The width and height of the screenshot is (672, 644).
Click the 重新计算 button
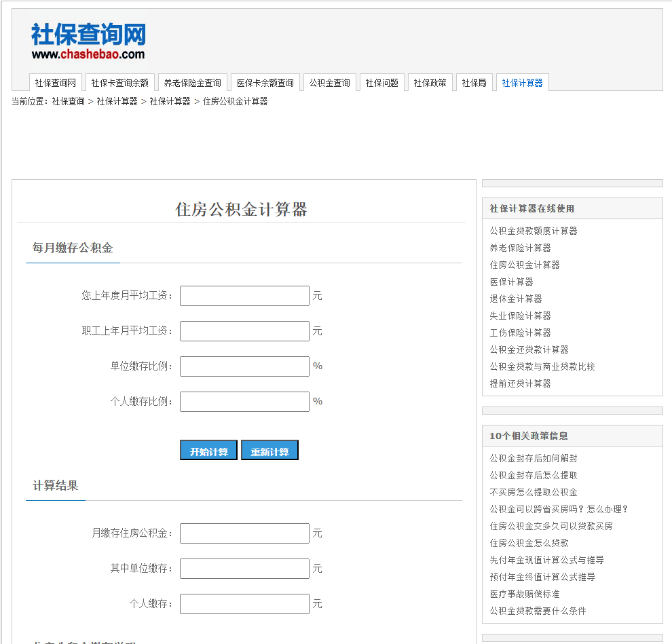coord(269,449)
